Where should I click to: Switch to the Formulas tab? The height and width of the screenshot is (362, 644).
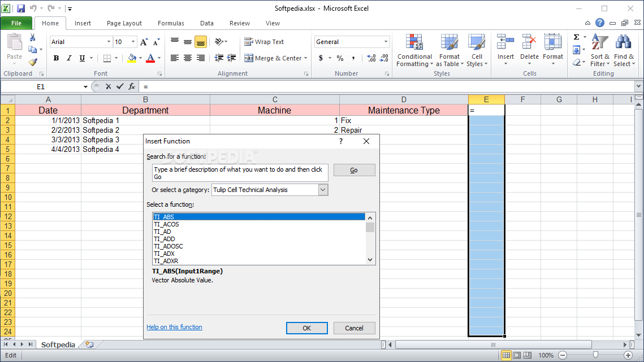coord(171,23)
